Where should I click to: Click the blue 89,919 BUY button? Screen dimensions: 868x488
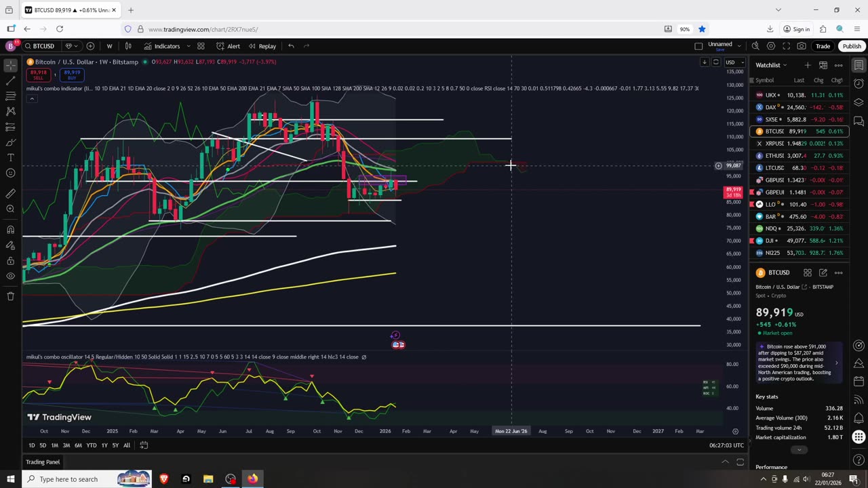[x=71, y=75]
